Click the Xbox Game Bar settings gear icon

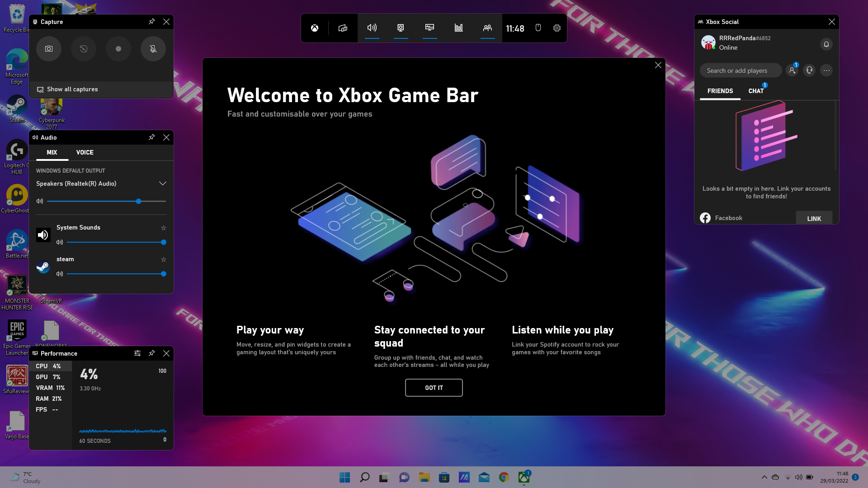pos(556,28)
